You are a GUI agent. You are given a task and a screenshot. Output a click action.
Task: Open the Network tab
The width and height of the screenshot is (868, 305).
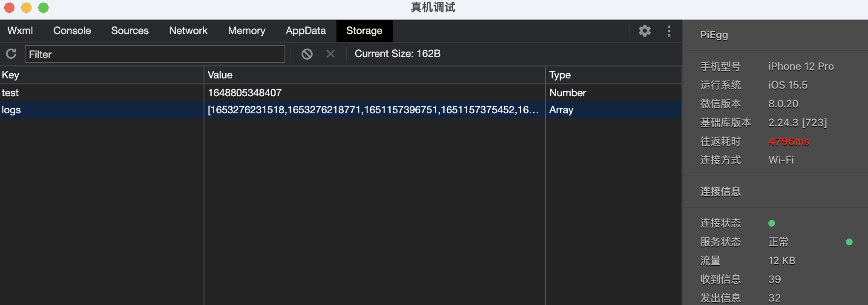[x=188, y=31]
